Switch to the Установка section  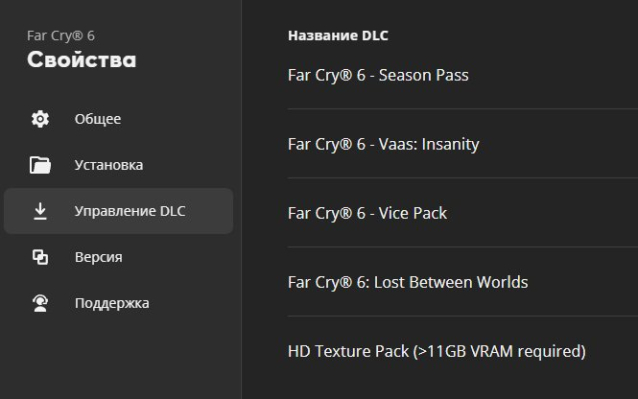pos(109,165)
